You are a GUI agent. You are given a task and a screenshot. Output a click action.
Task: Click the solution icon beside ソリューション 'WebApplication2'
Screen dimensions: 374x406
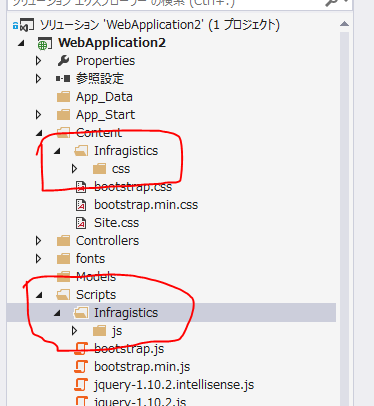pyautogui.click(x=24, y=25)
